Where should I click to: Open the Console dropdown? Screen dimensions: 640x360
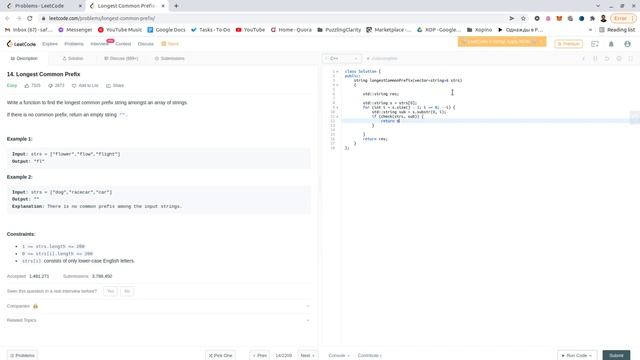[339, 356]
